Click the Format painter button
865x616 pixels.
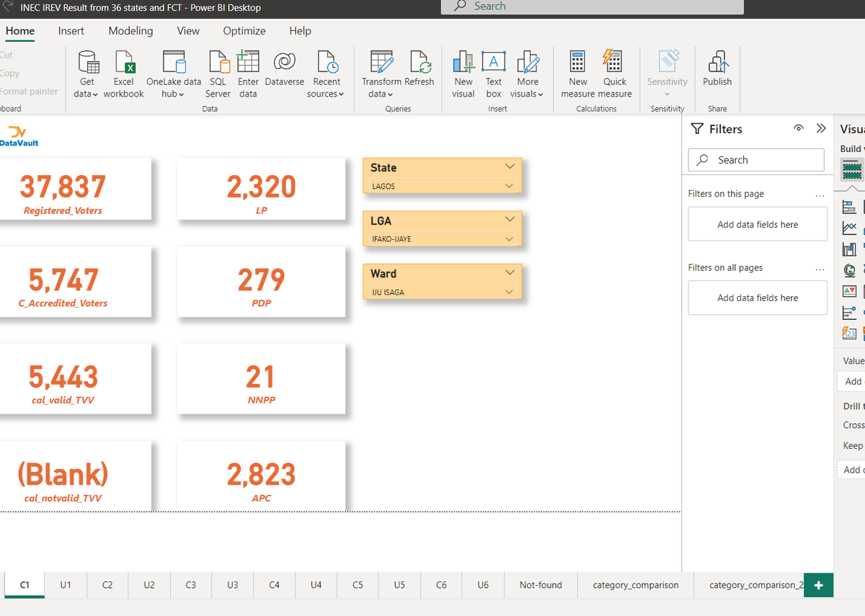pos(29,91)
